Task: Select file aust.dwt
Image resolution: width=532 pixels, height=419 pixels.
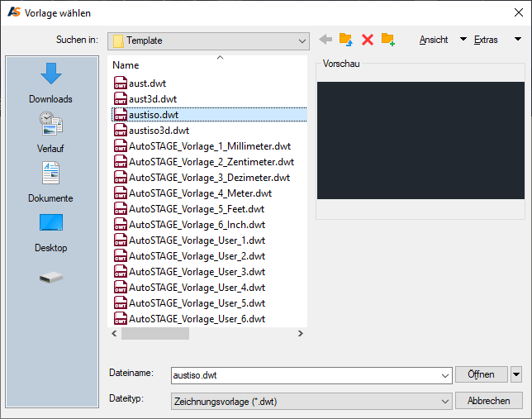Action: click(147, 83)
